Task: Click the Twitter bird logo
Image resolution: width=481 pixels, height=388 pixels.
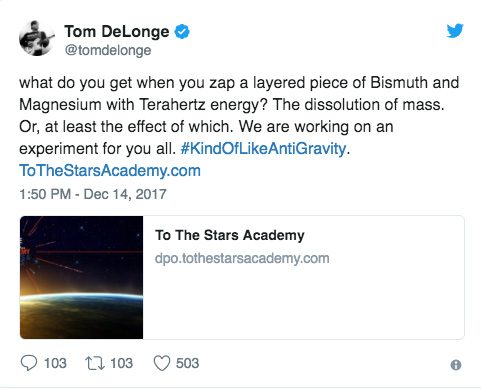Action: click(455, 31)
